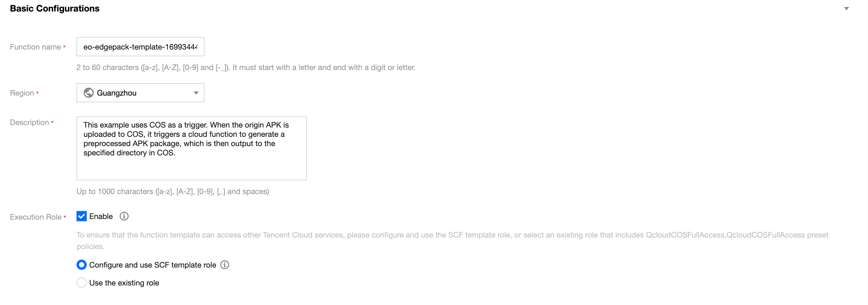
Task: Focus the Function name input field
Action: (141, 47)
